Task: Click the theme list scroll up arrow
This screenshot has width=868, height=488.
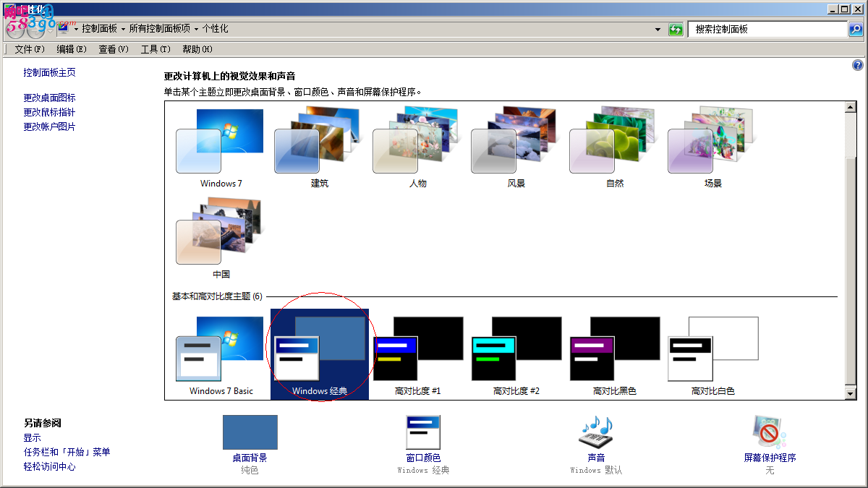Action: click(851, 107)
